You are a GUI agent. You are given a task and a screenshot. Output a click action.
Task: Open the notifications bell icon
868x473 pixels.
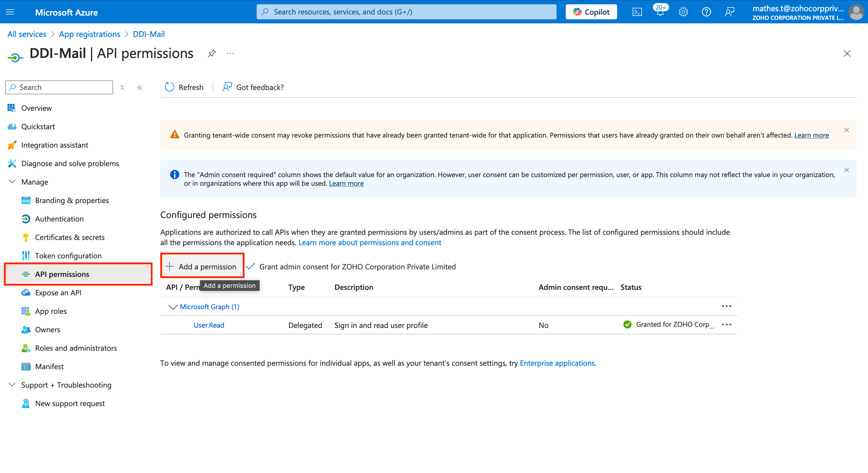(660, 12)
